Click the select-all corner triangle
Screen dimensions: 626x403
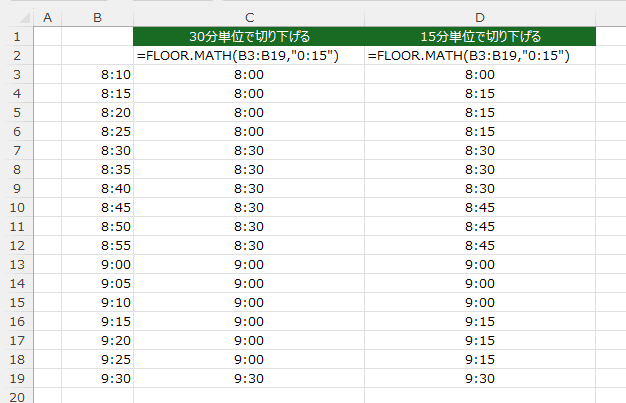(x=17, y=18)
